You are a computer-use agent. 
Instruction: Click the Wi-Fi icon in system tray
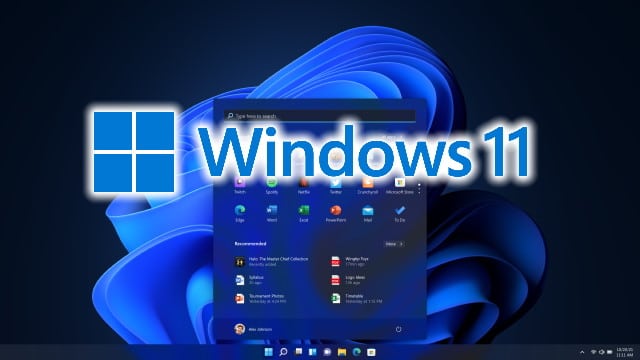point(593,352)
